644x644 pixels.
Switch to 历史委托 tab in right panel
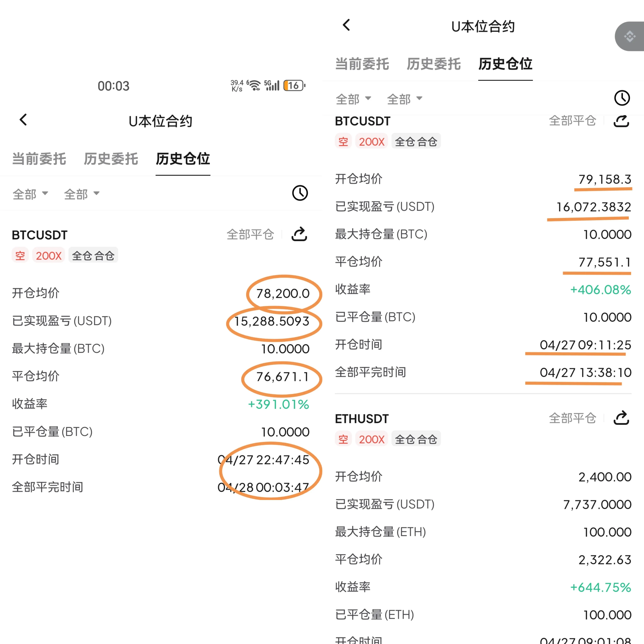(x=433, y=64)
